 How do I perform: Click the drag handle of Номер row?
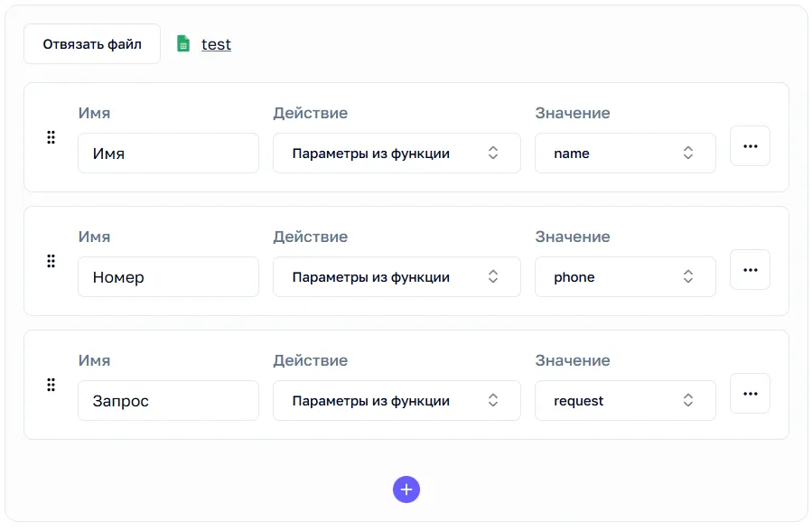(51, 261)
